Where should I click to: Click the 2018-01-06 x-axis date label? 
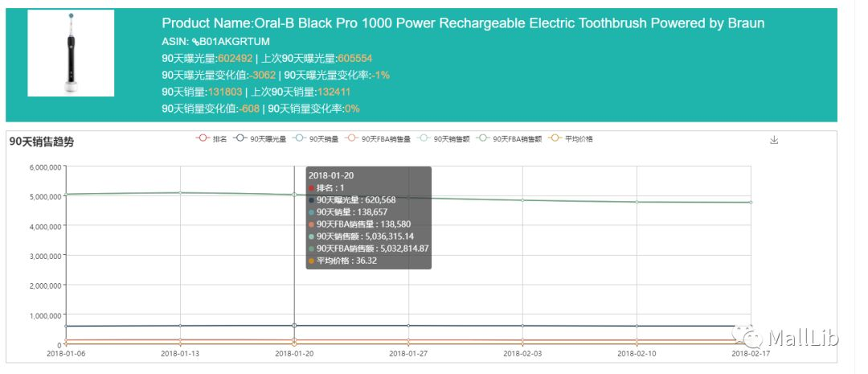coord(65,353)
